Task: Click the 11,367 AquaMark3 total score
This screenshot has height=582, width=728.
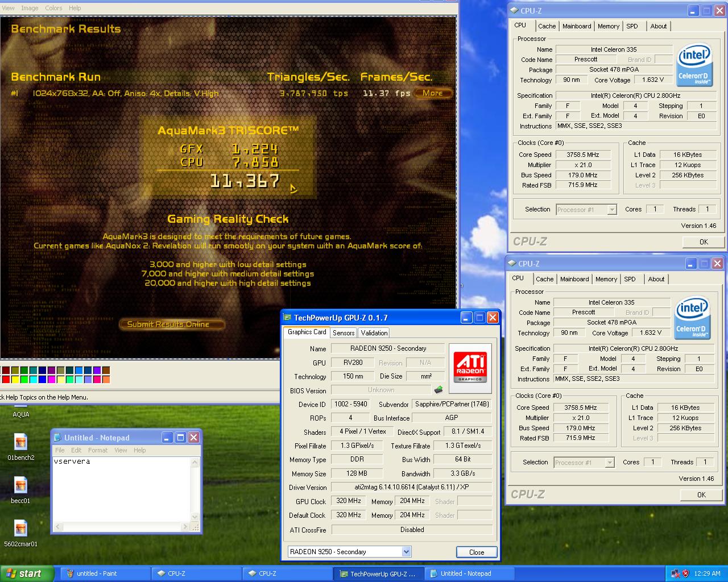Action: (x=245, y=181)
